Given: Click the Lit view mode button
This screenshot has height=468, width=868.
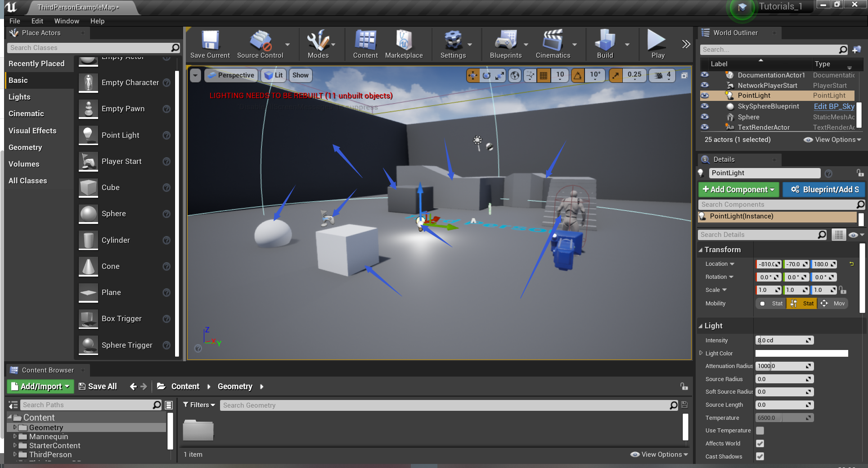Looking at the screenshot, I should pos(274,75).
